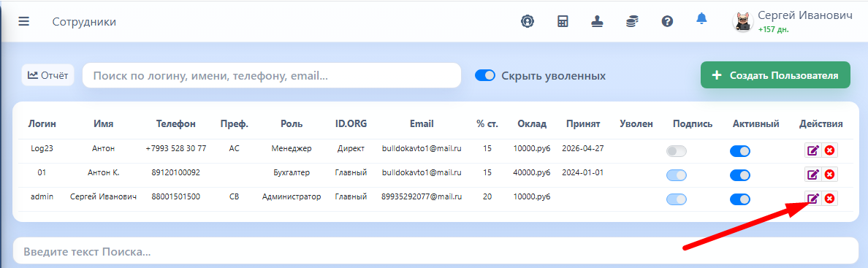Focus the search by login, name, phone field
The height and width of the screenshot is (268, 868).
[272, 75]
